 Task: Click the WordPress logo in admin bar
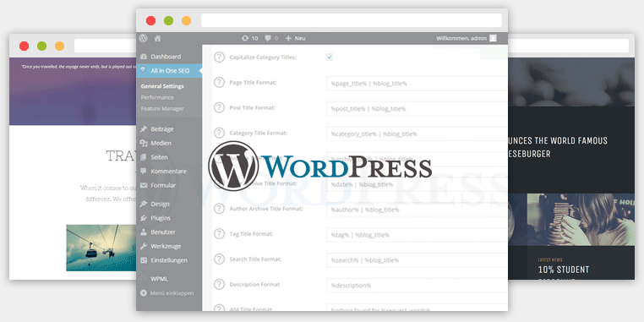click(143, 38)
